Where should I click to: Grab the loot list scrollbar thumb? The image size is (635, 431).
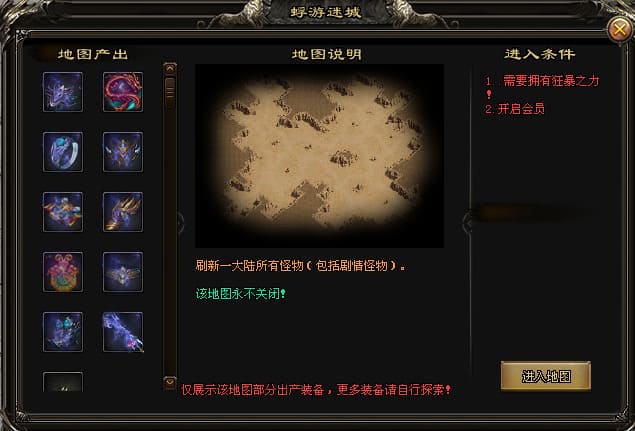tap(170, 88)
